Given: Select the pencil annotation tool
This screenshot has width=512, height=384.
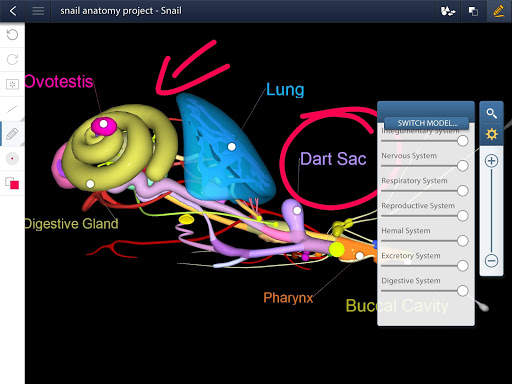Looking at the screenshot, I should (12, 134).
